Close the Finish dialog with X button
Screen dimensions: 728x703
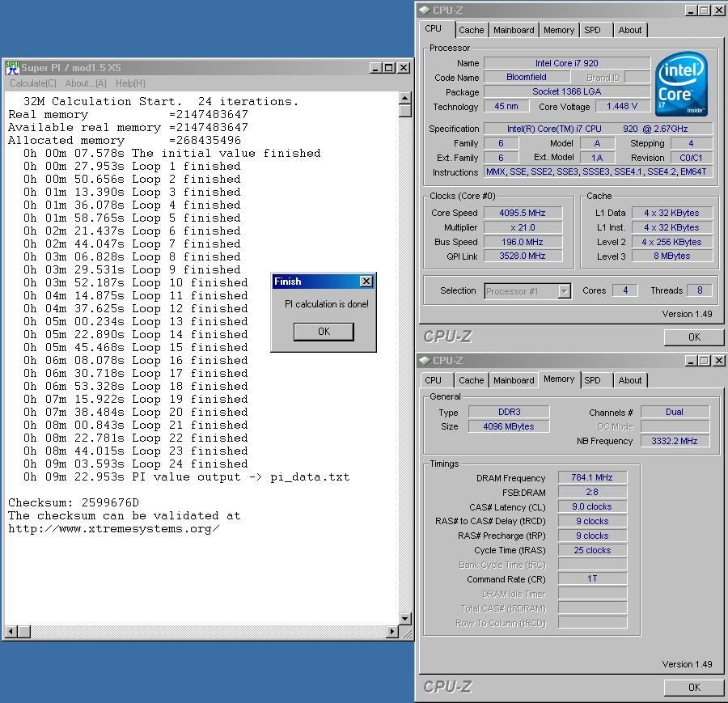(x=366, y=282)
